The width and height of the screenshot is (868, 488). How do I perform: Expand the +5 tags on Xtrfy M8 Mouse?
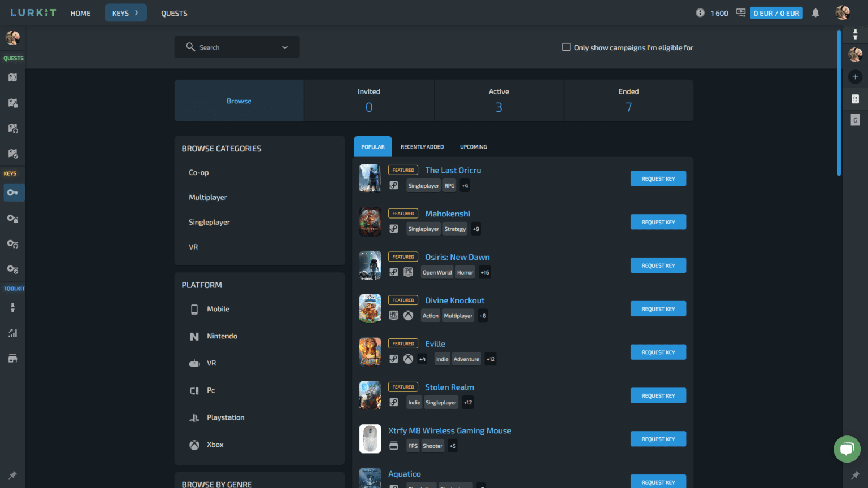pos(453,446)
